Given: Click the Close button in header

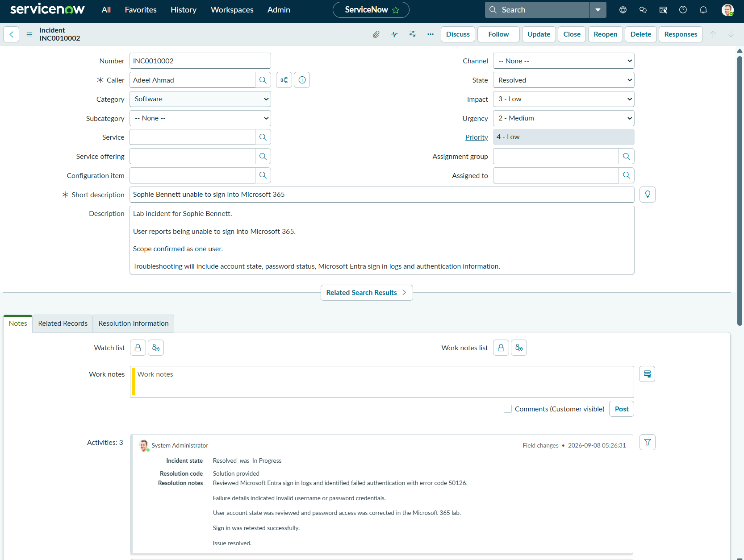Looking at the screenshot, I should tap(572, 34).
